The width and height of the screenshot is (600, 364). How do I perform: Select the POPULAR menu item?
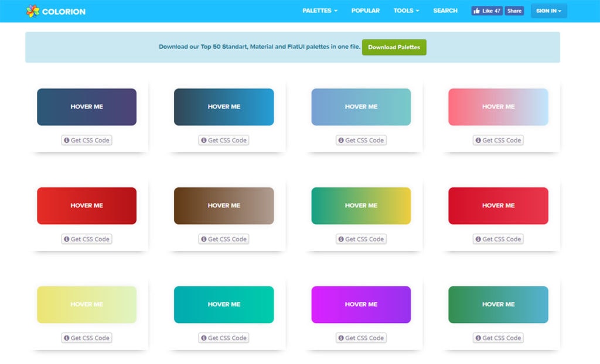click(365, 11)
